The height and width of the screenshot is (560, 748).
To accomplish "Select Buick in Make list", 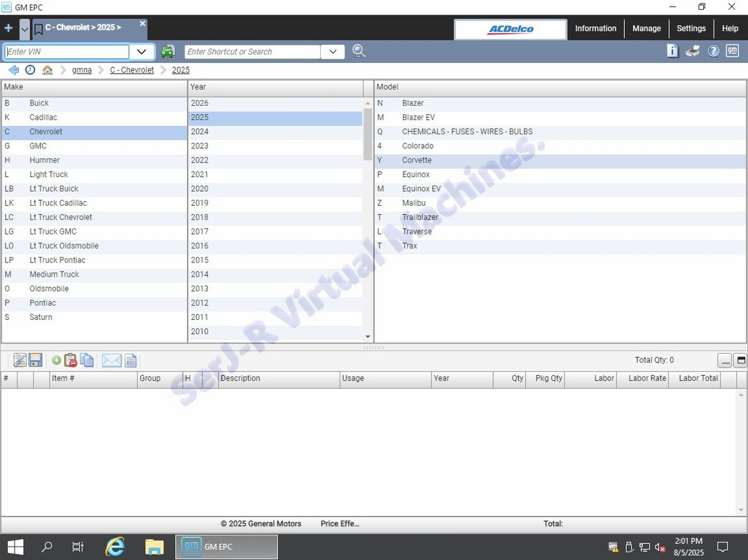I will [95, 103].
